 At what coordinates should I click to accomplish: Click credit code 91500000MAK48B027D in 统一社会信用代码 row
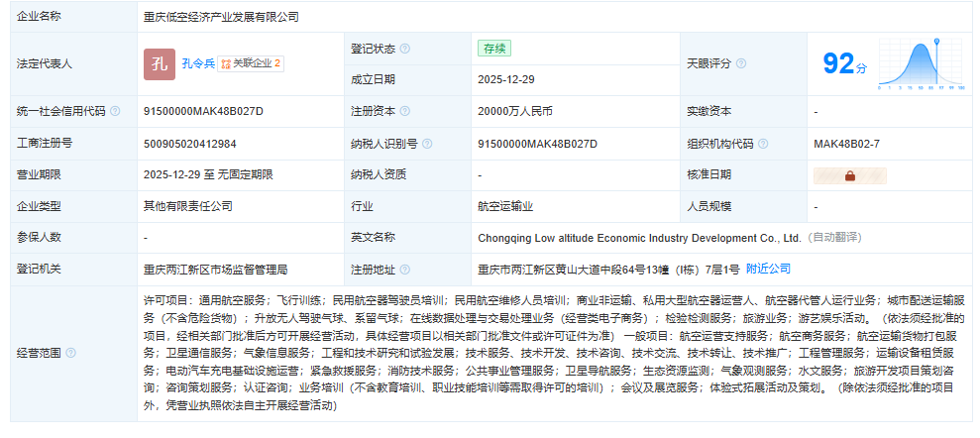[203, 111]
